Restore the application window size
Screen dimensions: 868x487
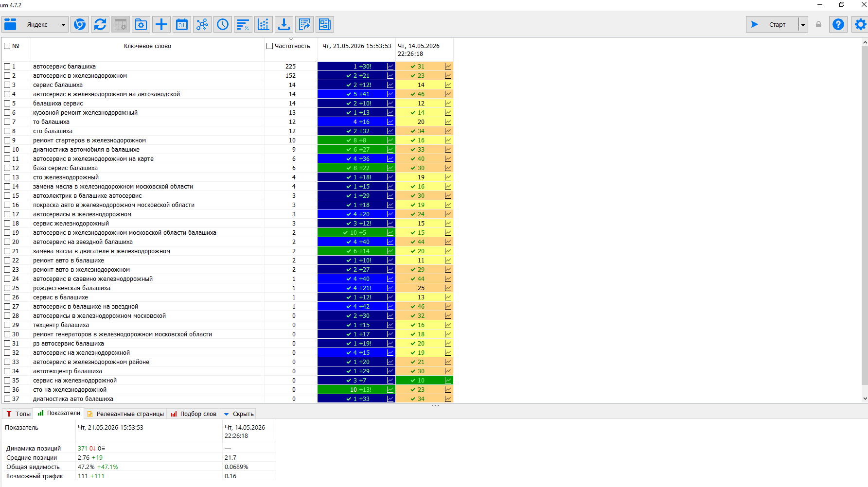[x=842, y=4]
